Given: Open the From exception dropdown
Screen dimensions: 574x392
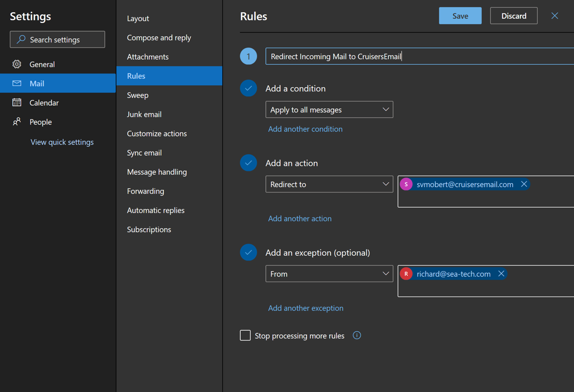Looking at the screenshot, I should click(329, 274).
